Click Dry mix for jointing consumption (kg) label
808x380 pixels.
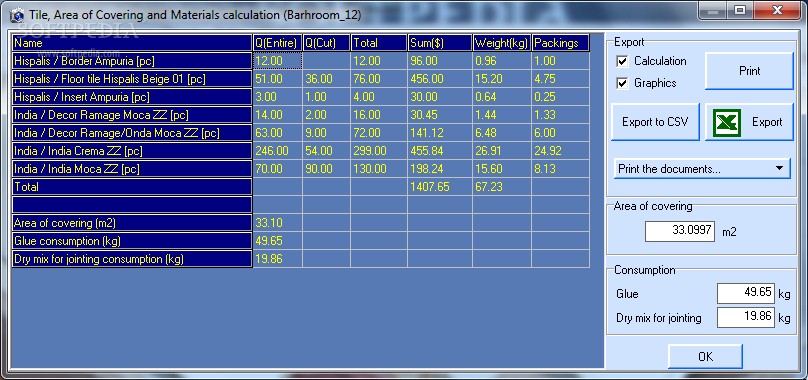(132, 259)
